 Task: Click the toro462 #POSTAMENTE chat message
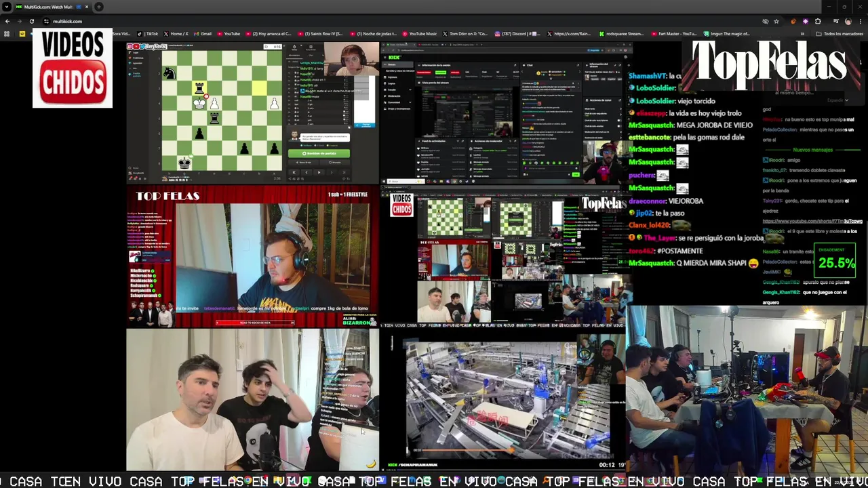click(666, 251)
